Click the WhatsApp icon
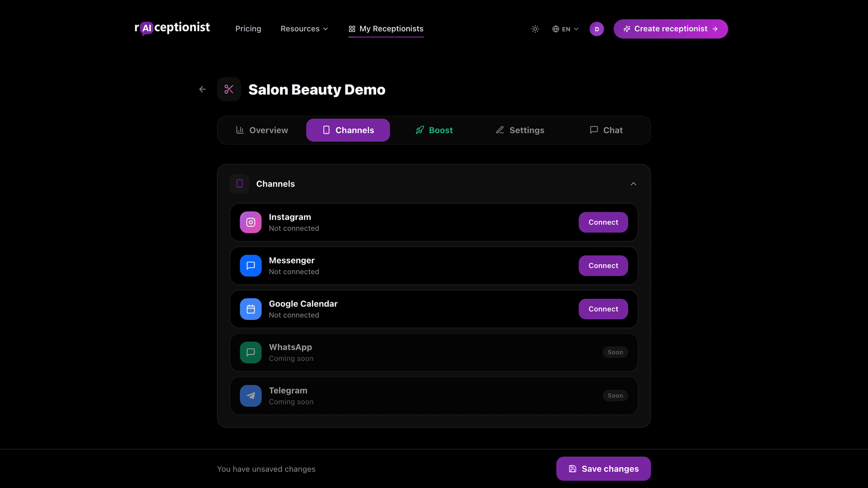This screenshot has width=868, height=488. [x=251, y=352]
